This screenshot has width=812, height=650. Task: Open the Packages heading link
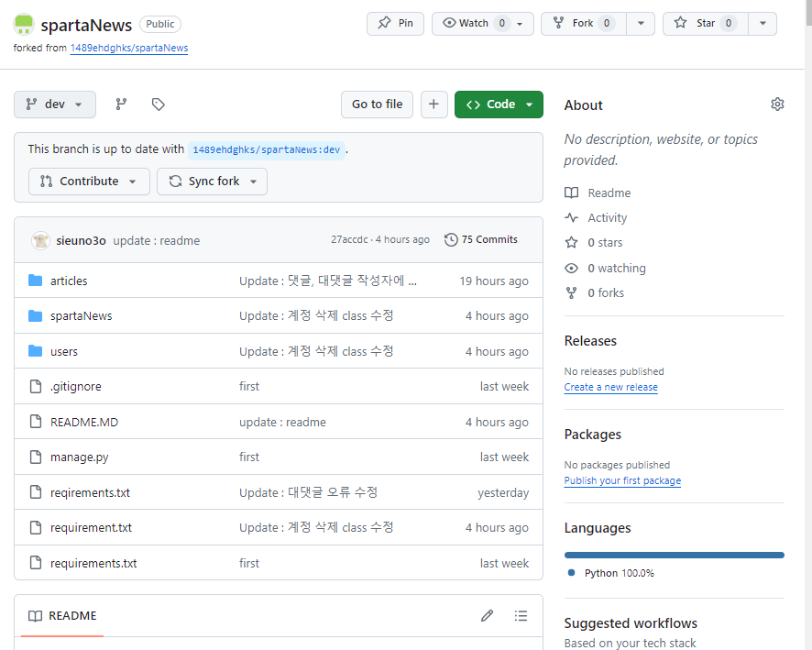coord(592,435)
